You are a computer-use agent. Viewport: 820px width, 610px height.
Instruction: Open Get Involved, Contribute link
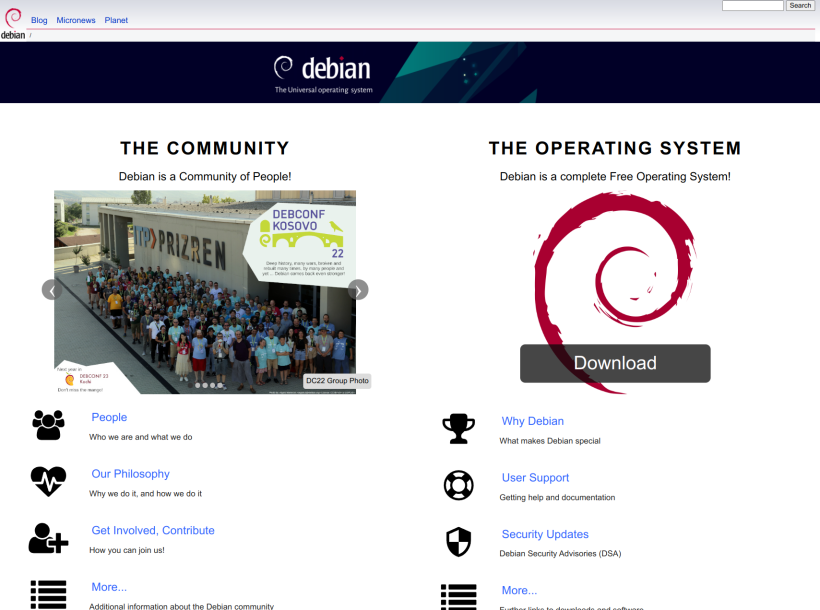tap(153, 530)
